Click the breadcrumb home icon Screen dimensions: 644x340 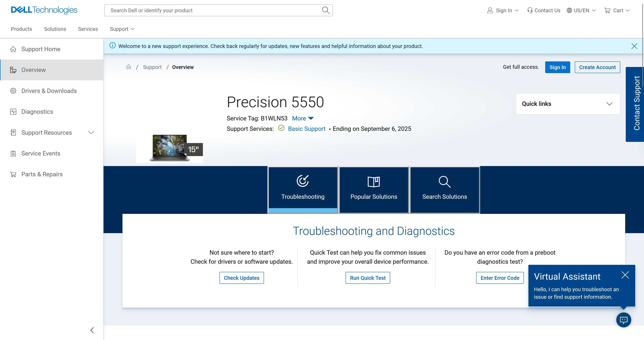[x=129, y=67]
